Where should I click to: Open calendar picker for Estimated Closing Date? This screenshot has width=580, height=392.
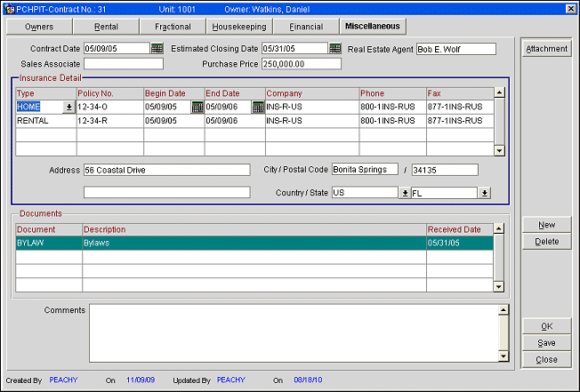click(x=335, y=49)
